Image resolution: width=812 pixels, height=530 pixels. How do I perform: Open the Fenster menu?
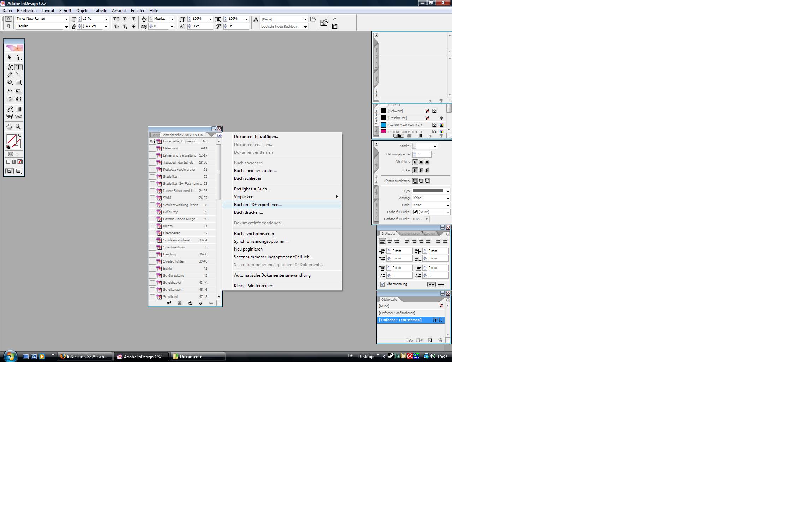137,11
